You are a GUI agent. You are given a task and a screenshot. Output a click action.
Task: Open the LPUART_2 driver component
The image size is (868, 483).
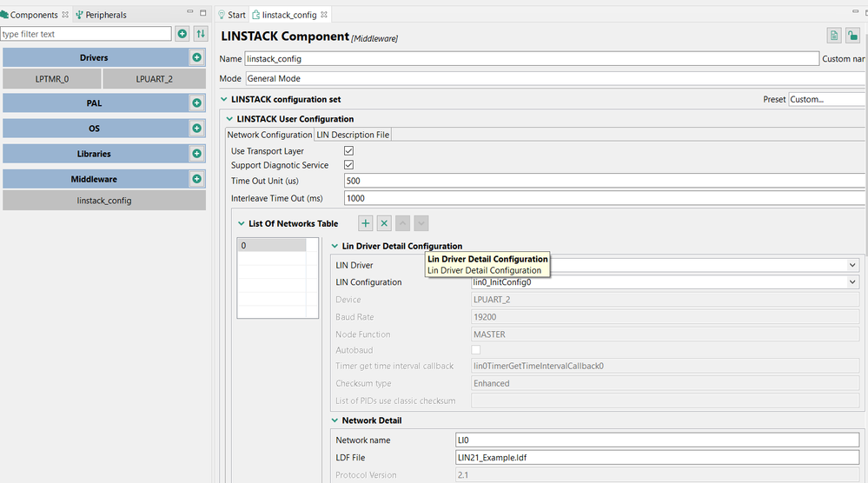155,78
